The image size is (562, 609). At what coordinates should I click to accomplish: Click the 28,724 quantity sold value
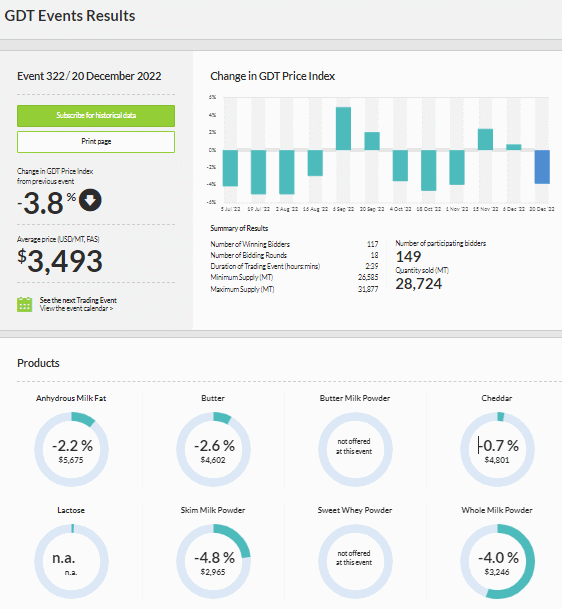(x=419, y=284)
